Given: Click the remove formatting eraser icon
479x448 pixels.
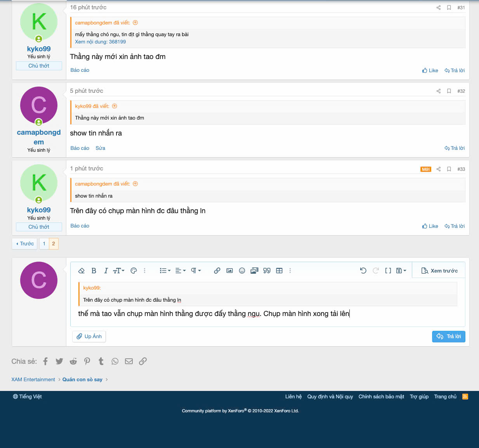Looking at the screenshot, I should [82, 271].
